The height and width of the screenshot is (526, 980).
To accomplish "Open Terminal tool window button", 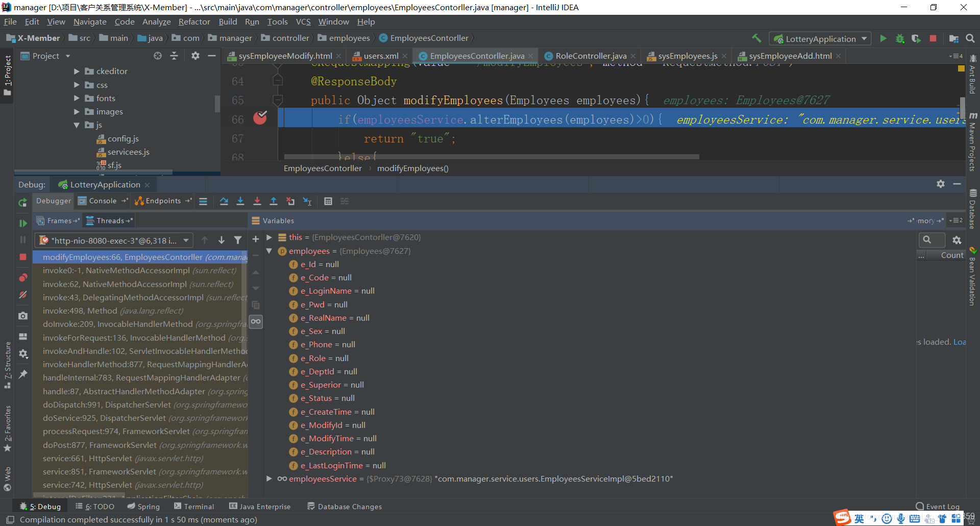I will (x=194, y=507).
